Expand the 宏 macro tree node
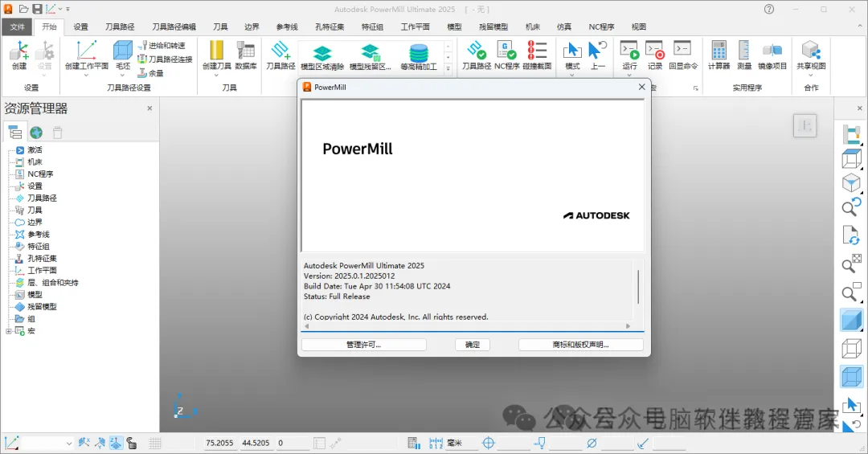The image size is (868, 454). (x=8, y=331)
